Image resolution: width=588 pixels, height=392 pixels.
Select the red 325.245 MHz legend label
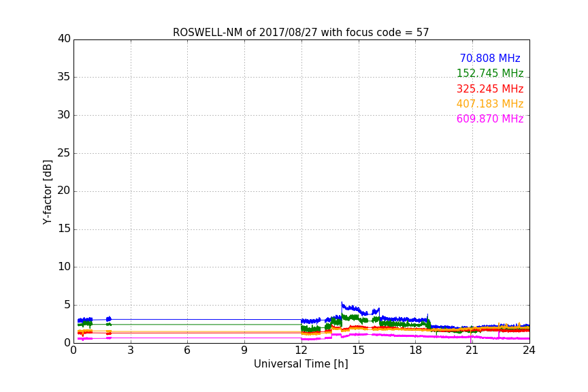490,88
